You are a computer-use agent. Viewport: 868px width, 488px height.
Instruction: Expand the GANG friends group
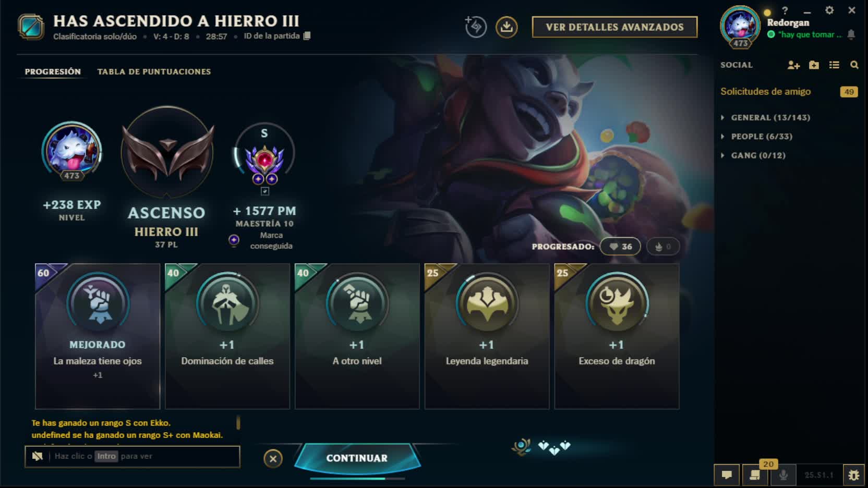[x=753, y=155]
